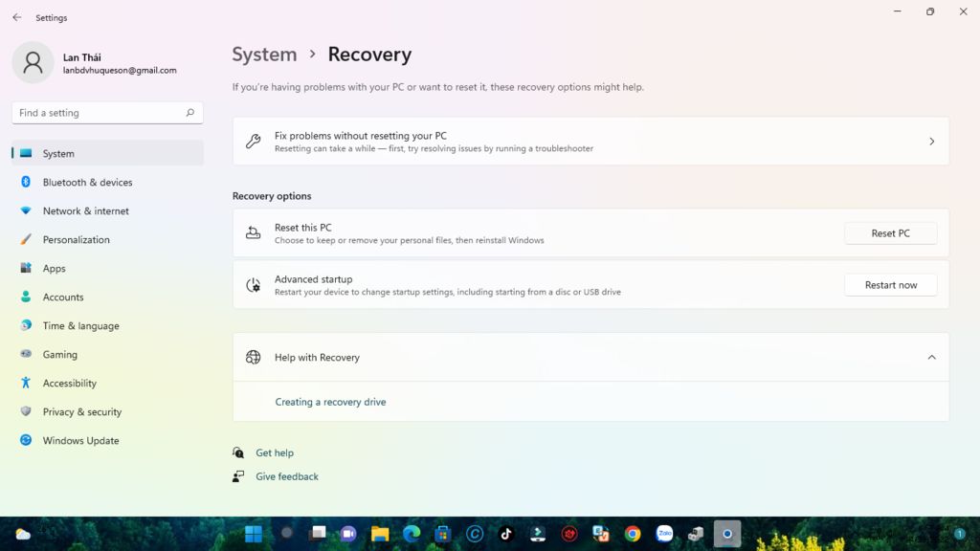Click the Give feedback link
The width and height of the screenshot is (980, 551).
tap(287, 476)
